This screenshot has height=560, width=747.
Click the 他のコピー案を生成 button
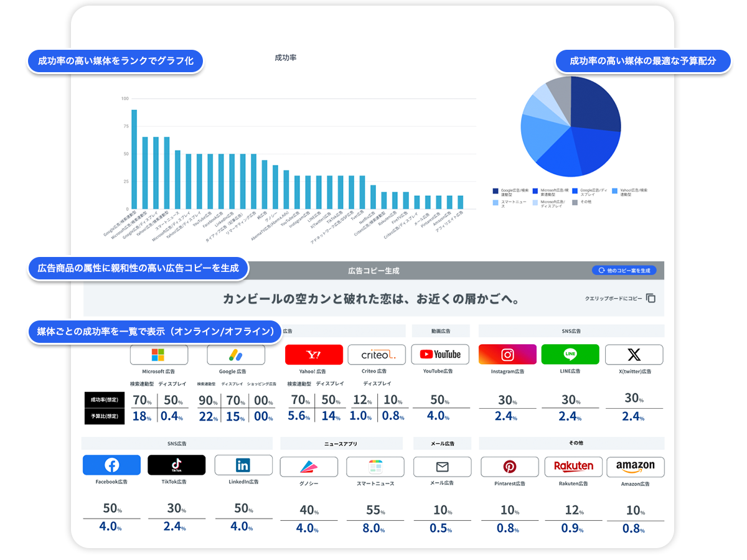point(624,271)
